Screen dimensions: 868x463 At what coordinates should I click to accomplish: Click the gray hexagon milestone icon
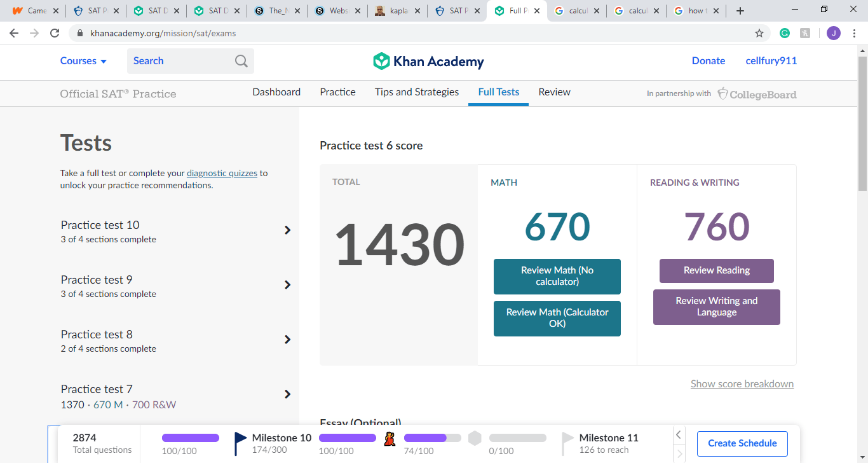point(475,438)
